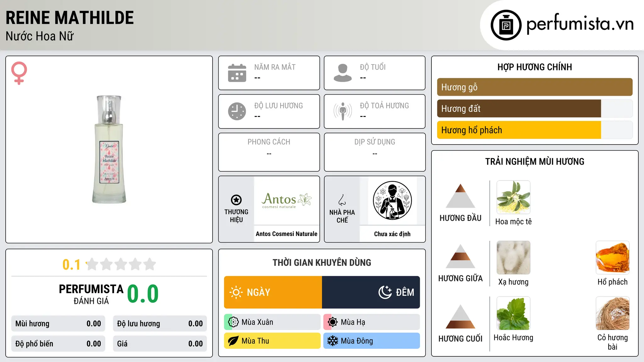Click the leaf icon for Mùa Thu
The height and width of the screenshot is (362, 644).
[233, 341]
